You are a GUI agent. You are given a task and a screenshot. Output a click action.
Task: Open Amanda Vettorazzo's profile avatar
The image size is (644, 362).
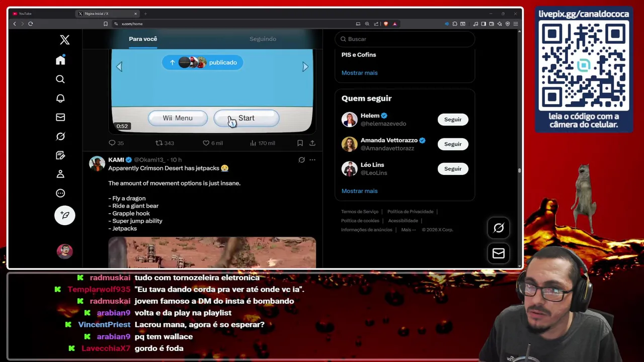click(x=349, y=144)
